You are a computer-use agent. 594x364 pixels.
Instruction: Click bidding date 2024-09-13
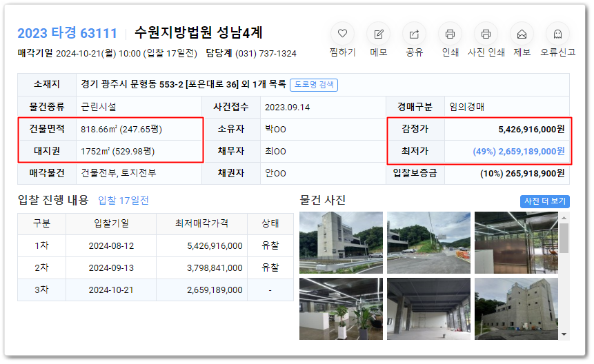pos(111,268)
